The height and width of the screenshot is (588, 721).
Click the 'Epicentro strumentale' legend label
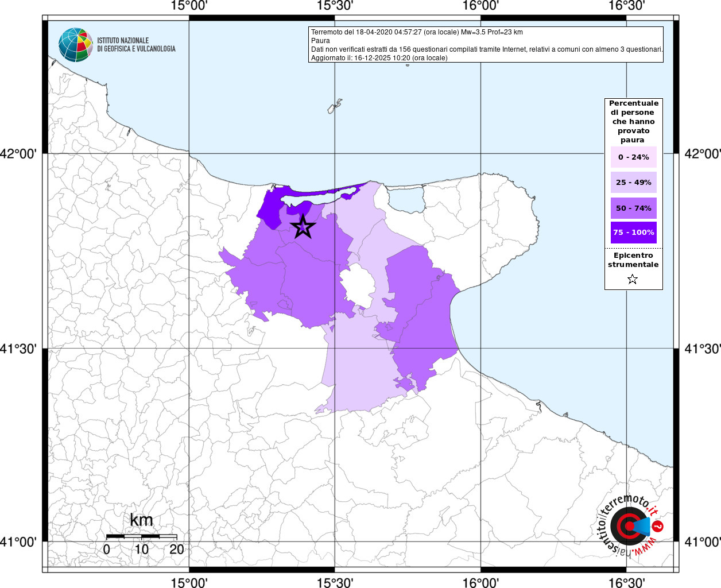633,260
